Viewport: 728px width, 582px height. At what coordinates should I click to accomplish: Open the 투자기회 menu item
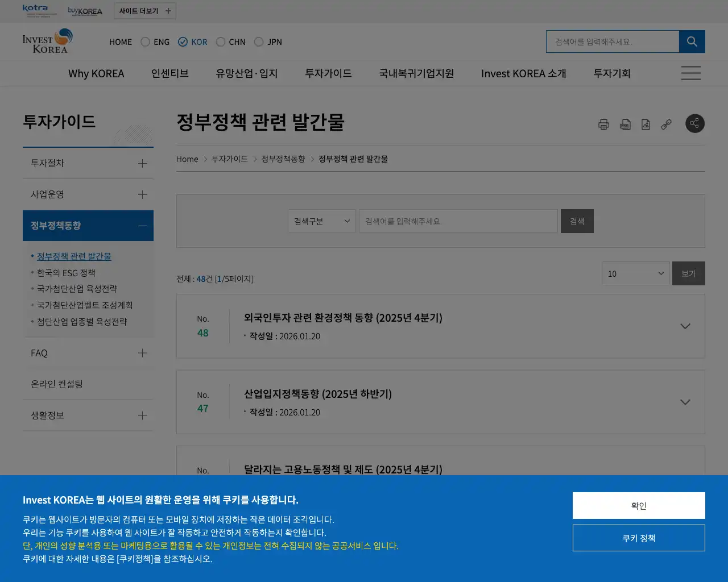611,73
